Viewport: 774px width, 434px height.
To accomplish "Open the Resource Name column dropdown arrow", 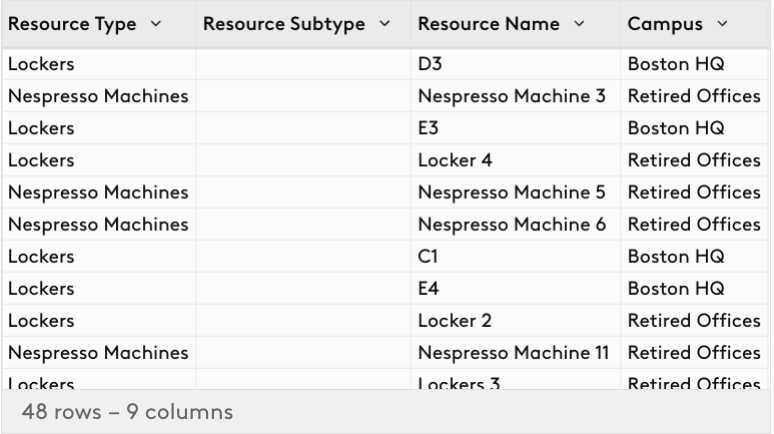I will [579, 24].
